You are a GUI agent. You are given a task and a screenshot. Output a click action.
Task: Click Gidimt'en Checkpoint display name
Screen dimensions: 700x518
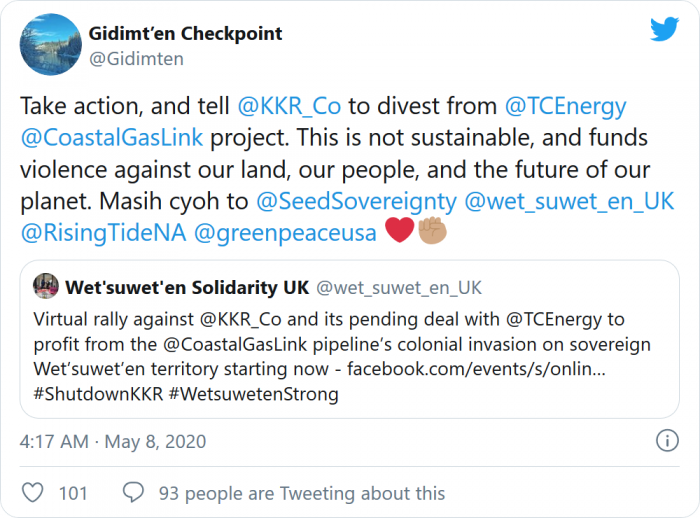pyautogui.click(x=187, y=34)
